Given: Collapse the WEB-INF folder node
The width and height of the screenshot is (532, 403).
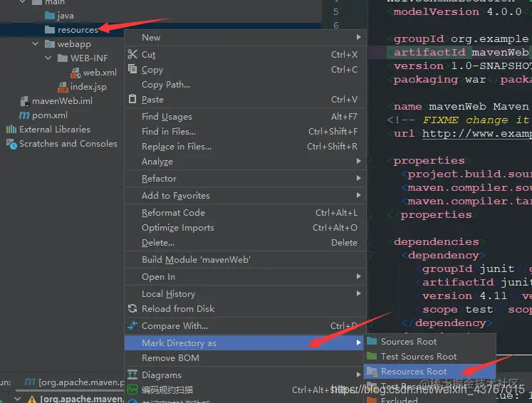Looking at the screenshot, I should tap(48, 58).
